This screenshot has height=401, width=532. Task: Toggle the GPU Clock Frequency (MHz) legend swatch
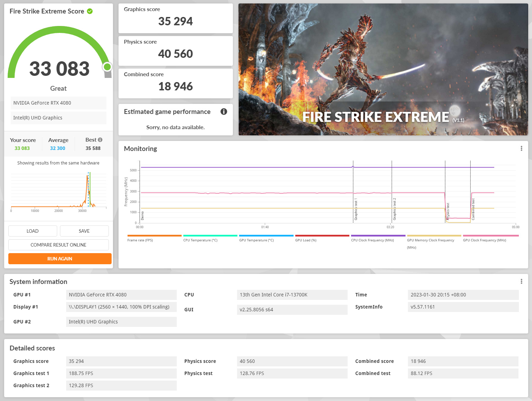tap(491, 235)
